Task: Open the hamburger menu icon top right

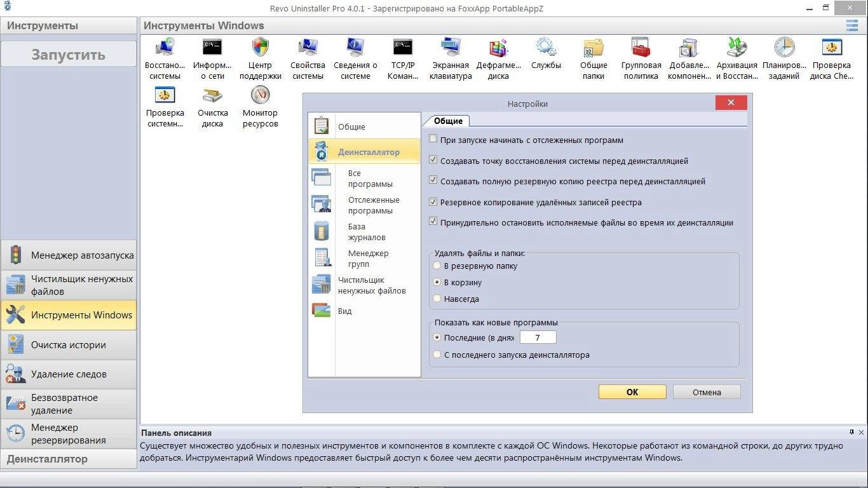Action: 851,25
